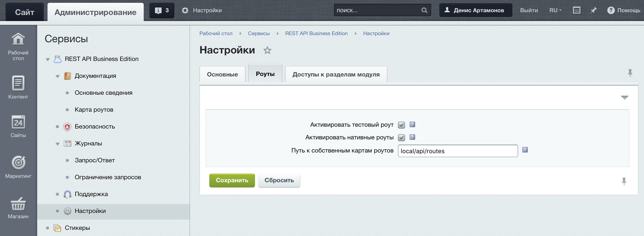The image size is (644, 236).
Task: Toggle Активировать нативные роуты checkbox
Action: tap(401, 137)
